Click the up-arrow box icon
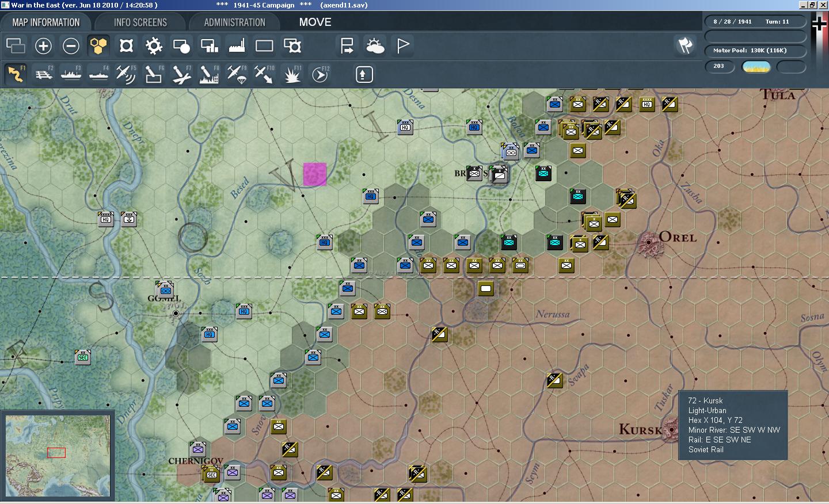 point(364,74)
